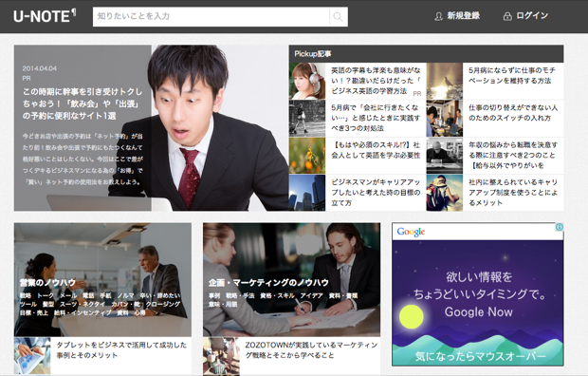The height and width of the screenshot is (376, 588).
Task: Select the 資格・スキル tag
Action: coord(277,295)
